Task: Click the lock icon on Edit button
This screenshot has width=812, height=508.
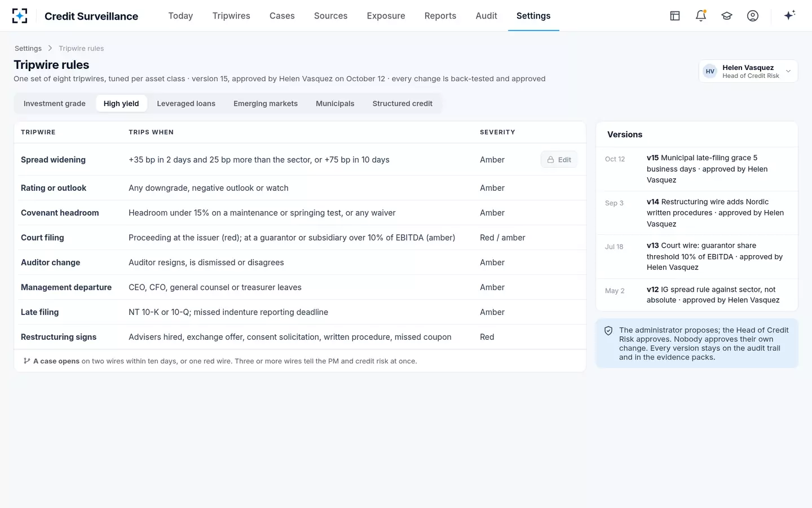Action: pos(550,160)
